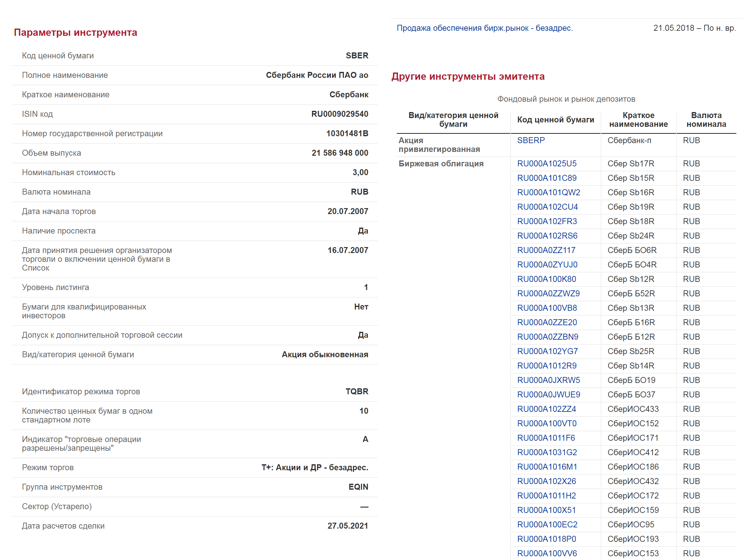The image size is (747, 560).
Task: Open the RU000A1031G2 bond link
Action: coord(547,452)
